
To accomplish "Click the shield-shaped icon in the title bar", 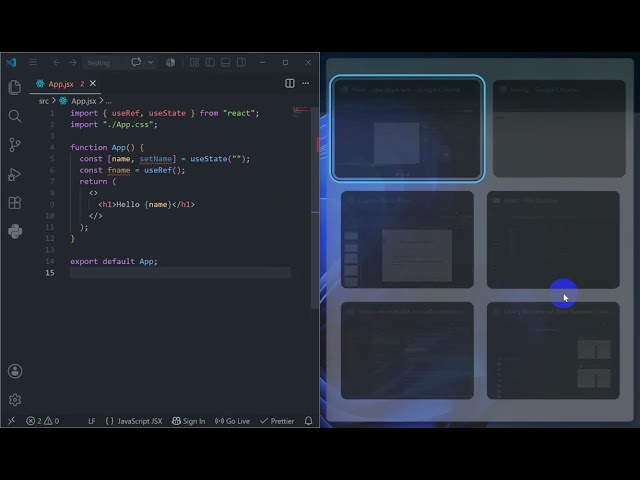I will pyautogui.click(x=171, y=62).
